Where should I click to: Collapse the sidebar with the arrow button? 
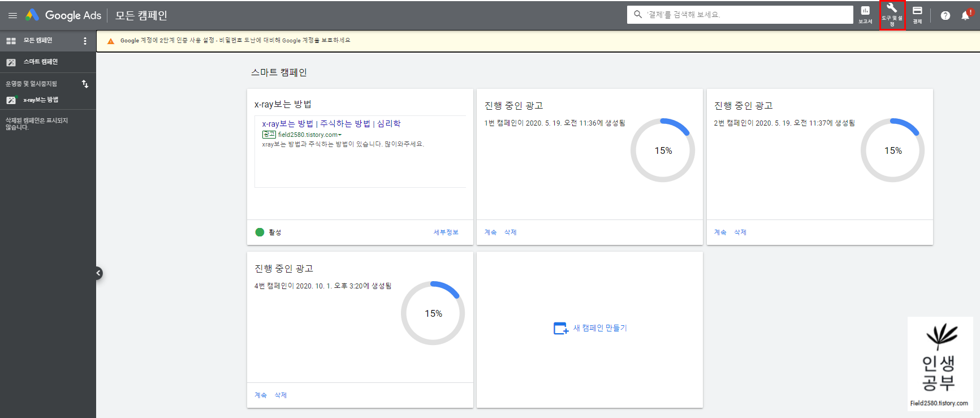coord(98,273)
